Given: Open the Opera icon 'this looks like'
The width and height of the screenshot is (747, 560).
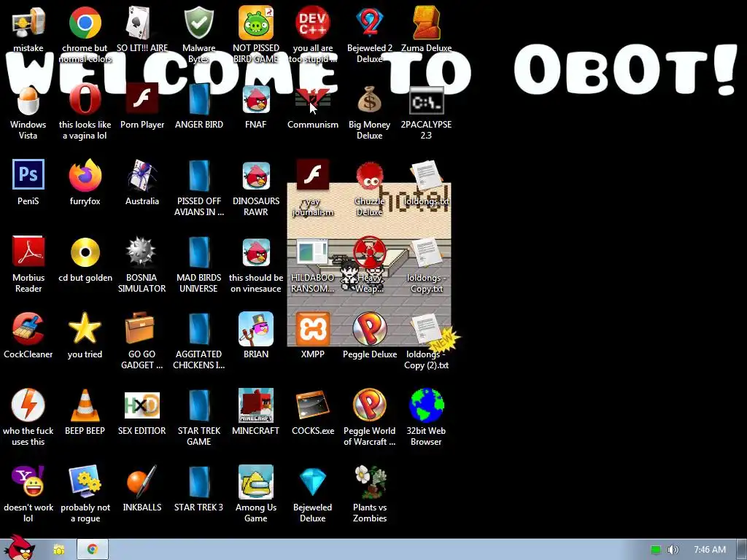Looking at the screenshot, I should point(85,100).
